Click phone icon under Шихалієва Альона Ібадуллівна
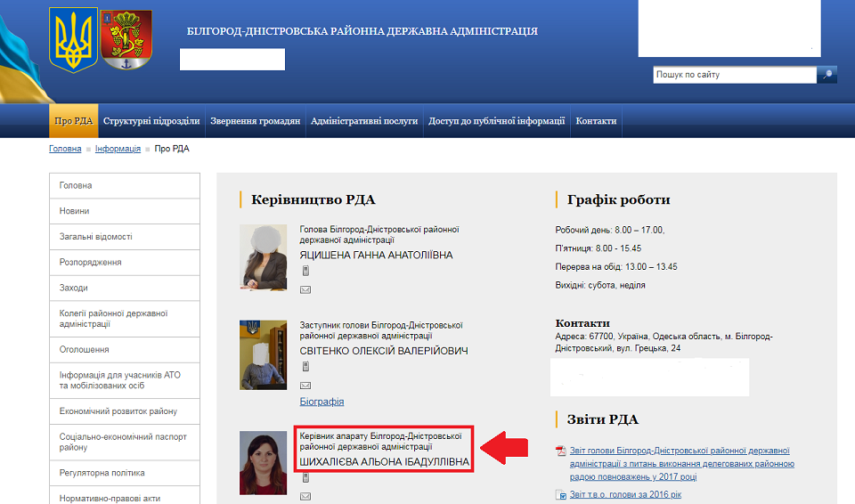855x504 pixels. pyautogui.click(x=305, y=478)
